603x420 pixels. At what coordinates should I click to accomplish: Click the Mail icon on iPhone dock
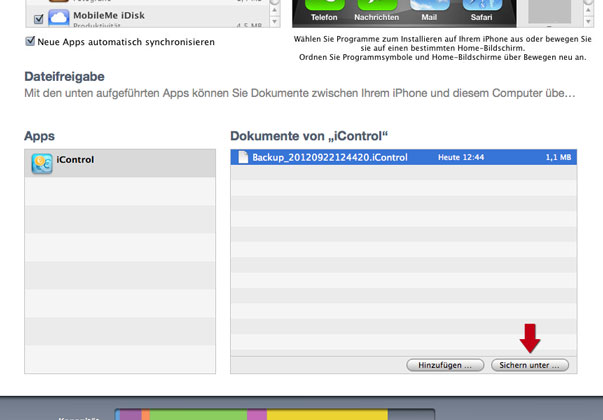[429, 5]
